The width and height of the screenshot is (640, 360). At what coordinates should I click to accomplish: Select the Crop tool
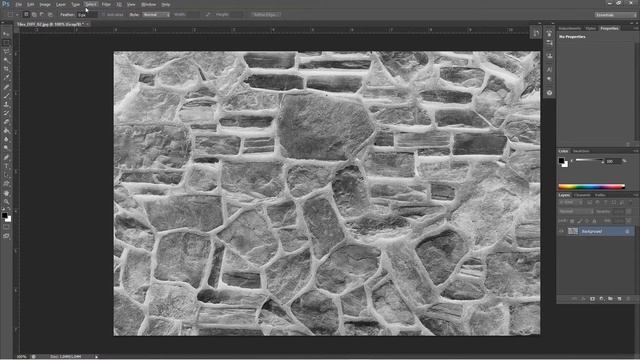point(6,69)
